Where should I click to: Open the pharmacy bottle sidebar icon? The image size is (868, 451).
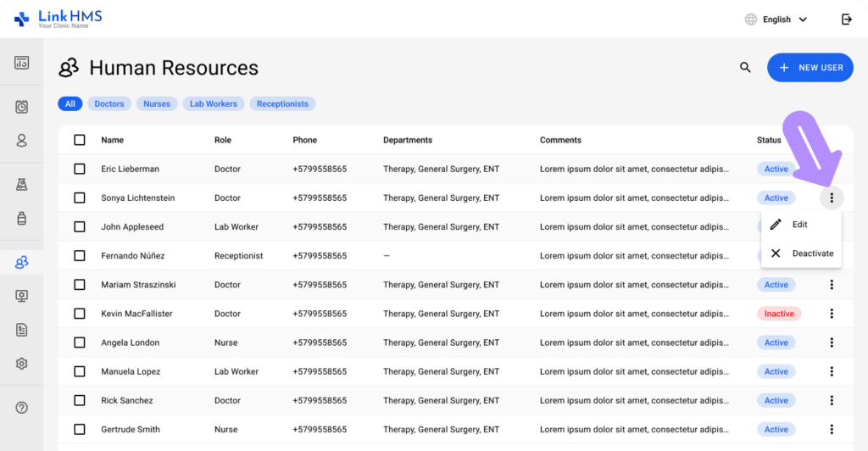tap(21, 218)
